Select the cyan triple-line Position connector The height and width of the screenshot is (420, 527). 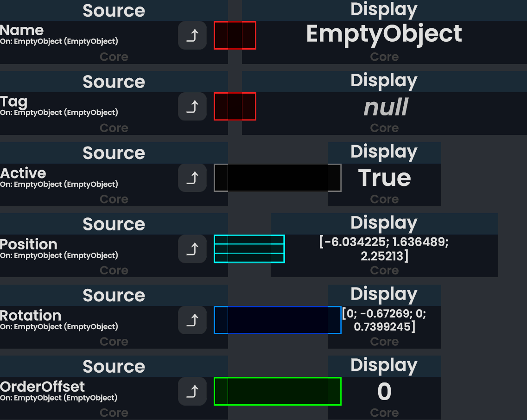(x=249, y=249)
